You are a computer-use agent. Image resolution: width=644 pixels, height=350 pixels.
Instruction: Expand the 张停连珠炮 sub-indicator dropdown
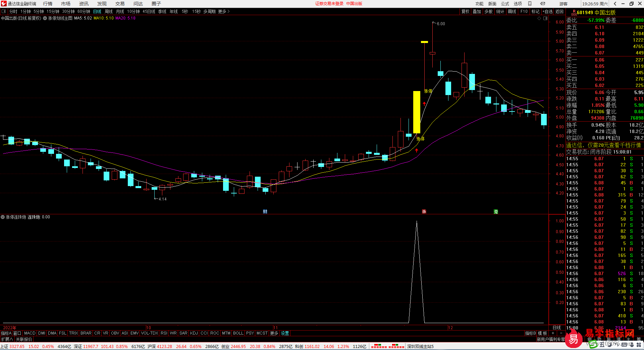(3, 217)
